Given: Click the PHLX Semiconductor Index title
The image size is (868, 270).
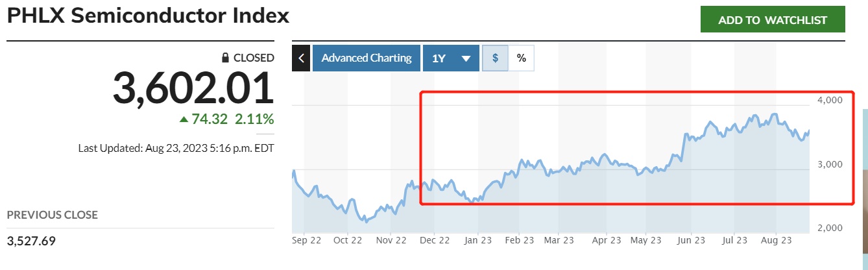Looking at the screenshot, I should (148, 16).
